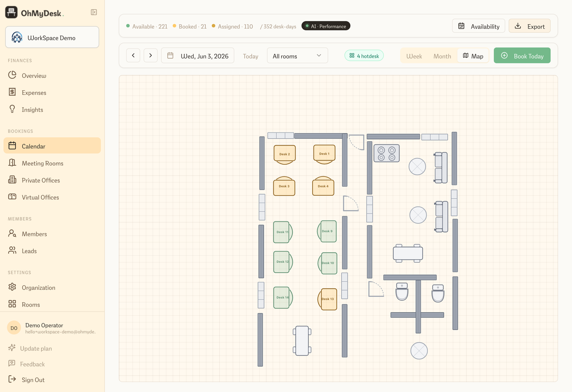Click the Meeting Rooms door icon
Viewport: 572px width, 392px height.
[x=12, y=163]
